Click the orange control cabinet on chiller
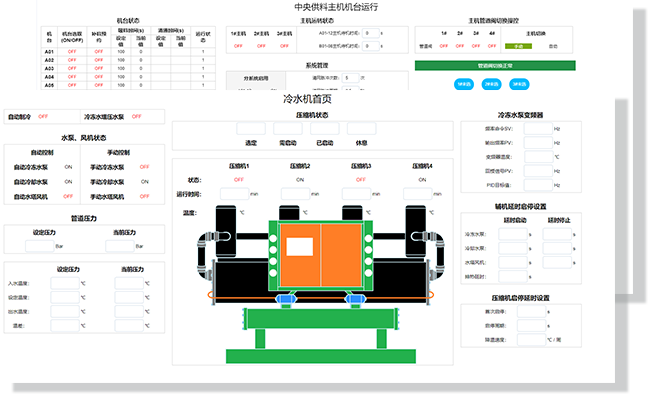 321,255
